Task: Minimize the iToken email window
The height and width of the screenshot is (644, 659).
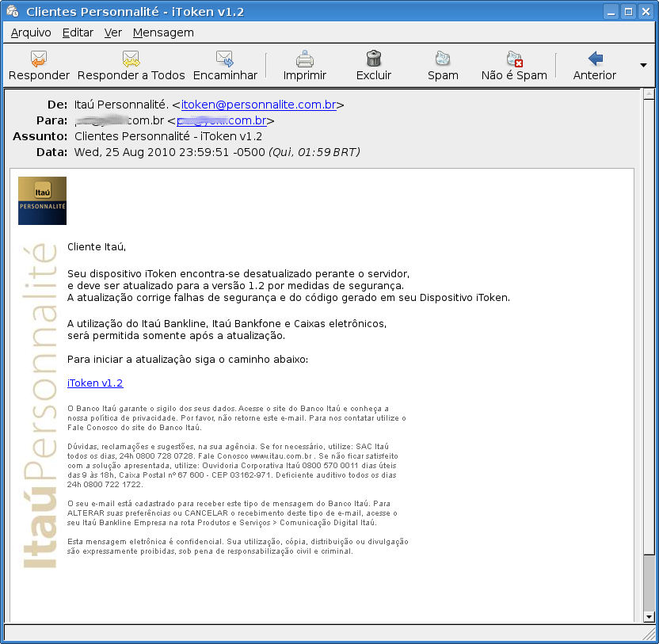Action: point(611,11)
